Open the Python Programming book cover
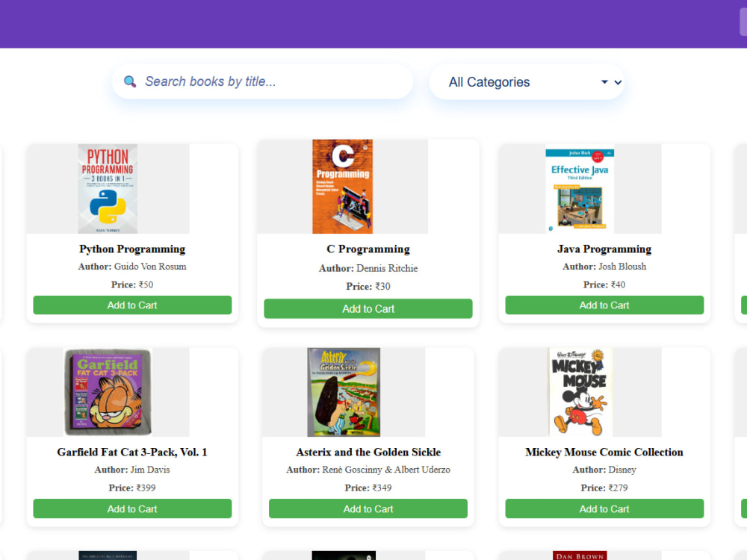Image resolution: width=747 pixels, height=560 pixels. click(108, 189)
